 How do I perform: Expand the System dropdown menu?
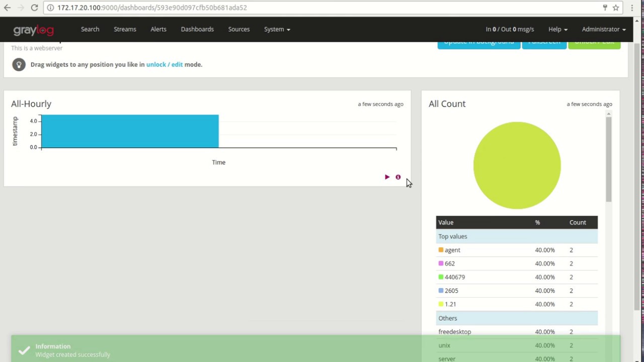(277, 29)
